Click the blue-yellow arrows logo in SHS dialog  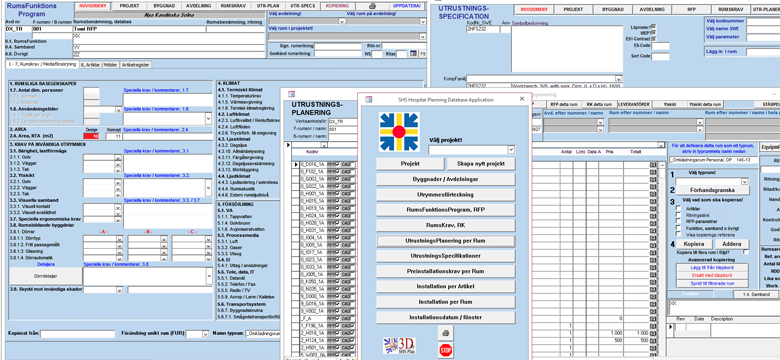tap(399, 132)
